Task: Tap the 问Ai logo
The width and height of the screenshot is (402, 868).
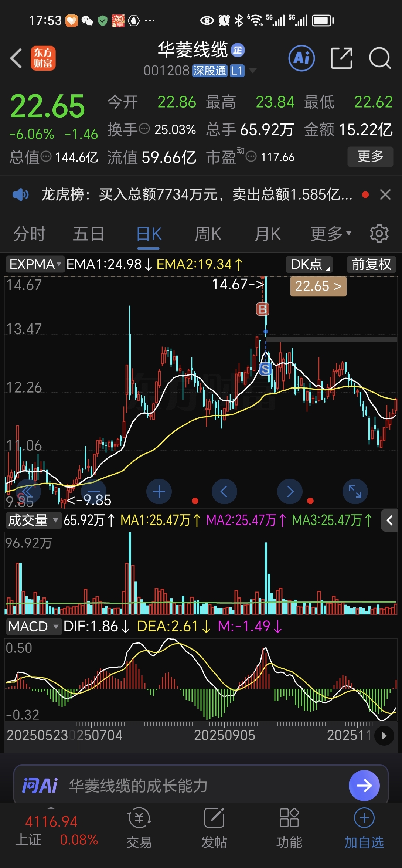Action: pyautogui.click(x=40, y=786)
